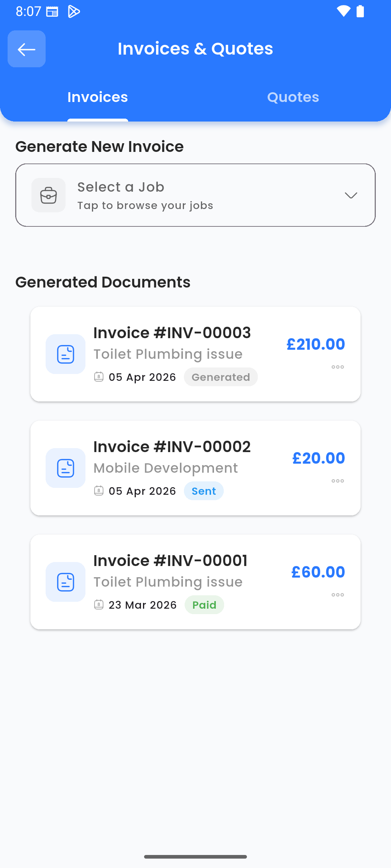The width and height of the screenshot is (391, 868).
Task: Click the document icon of Invoice #INV-00001
Action: click(x=66, y=582)
